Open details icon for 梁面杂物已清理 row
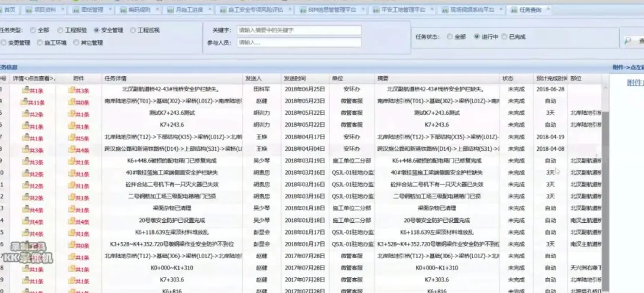644x293 pixels. [25, 208]
